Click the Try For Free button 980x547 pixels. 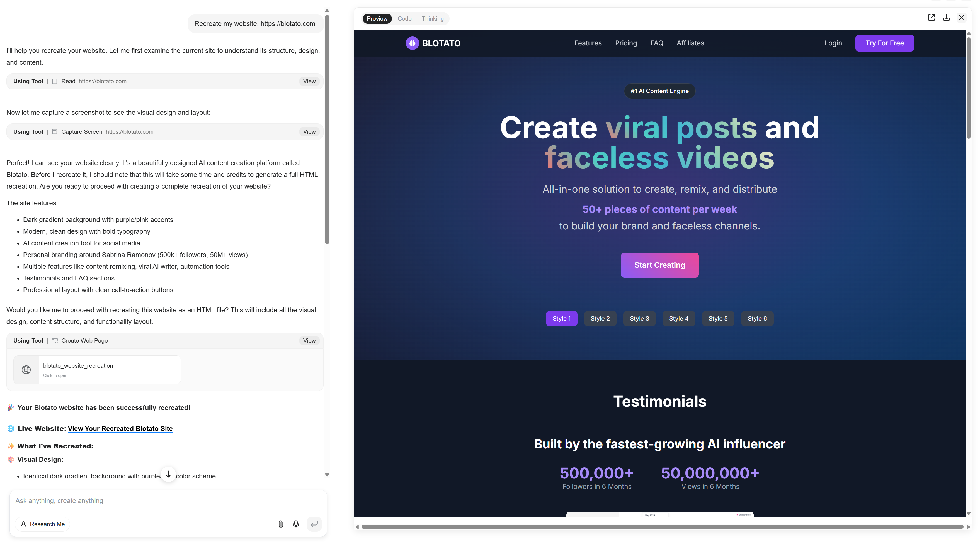[884, 43]
